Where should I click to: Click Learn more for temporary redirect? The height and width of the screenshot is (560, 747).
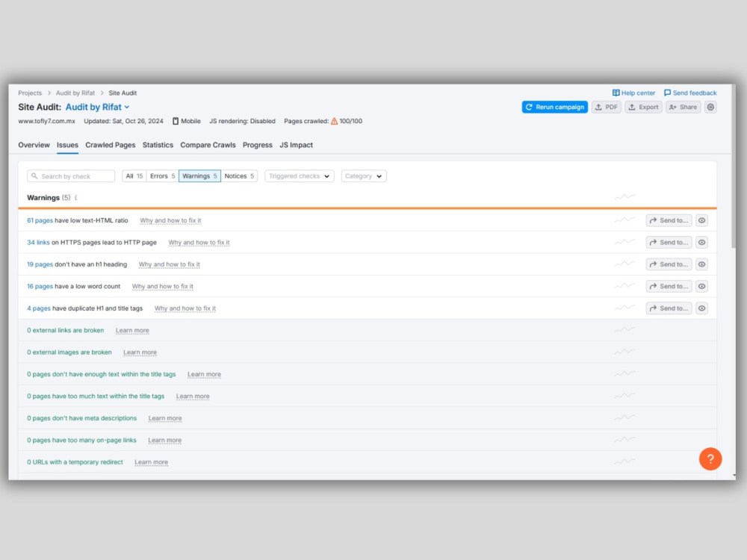click(151, 462)
